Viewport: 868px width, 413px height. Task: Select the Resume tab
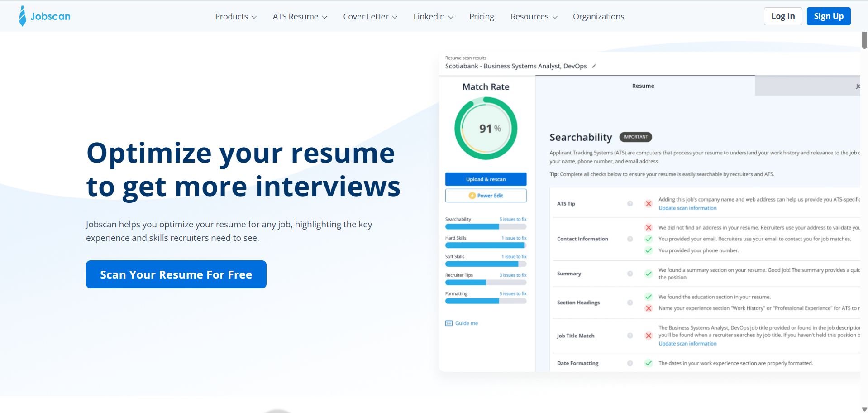point(643,86)
